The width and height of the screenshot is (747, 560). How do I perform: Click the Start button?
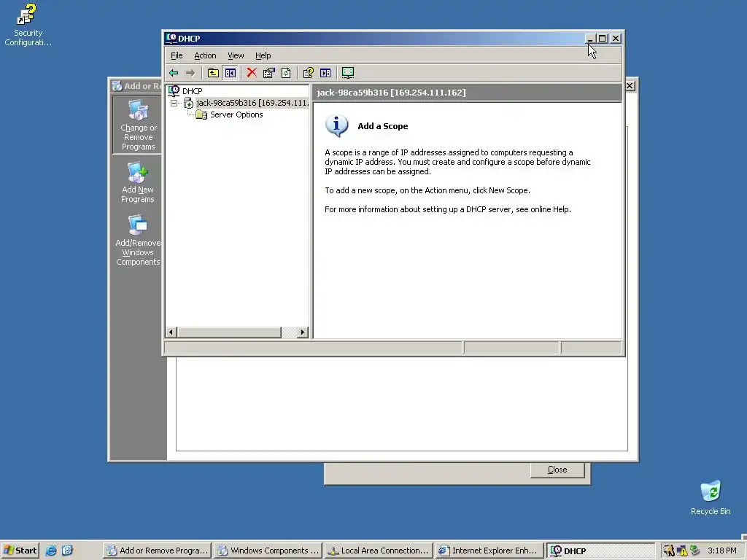tap(20, 551)
